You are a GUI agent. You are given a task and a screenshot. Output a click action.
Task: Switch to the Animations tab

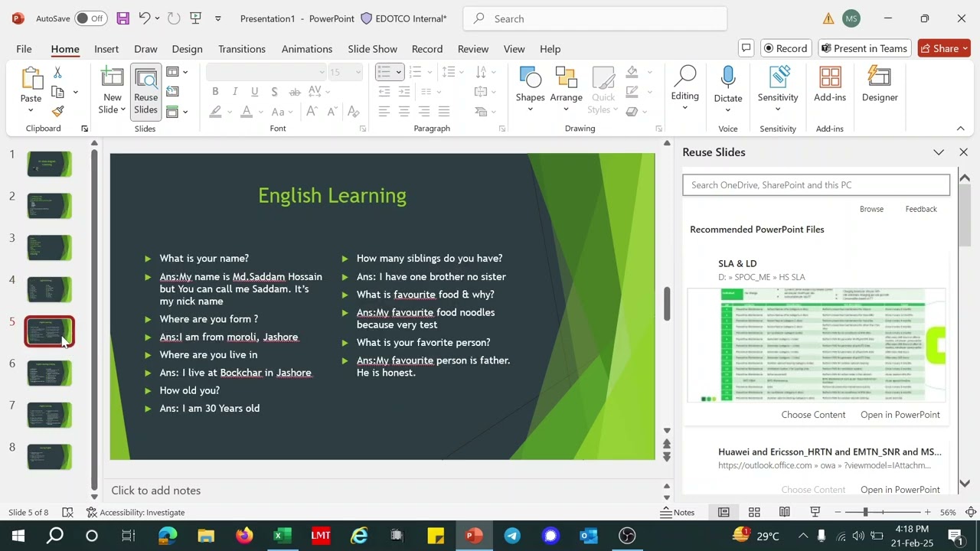(307, 48)
